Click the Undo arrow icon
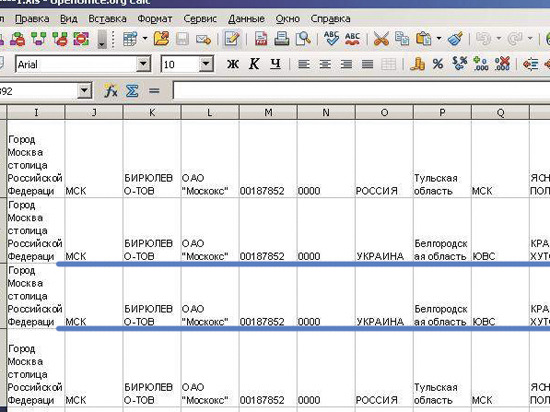 click(484, 39)
